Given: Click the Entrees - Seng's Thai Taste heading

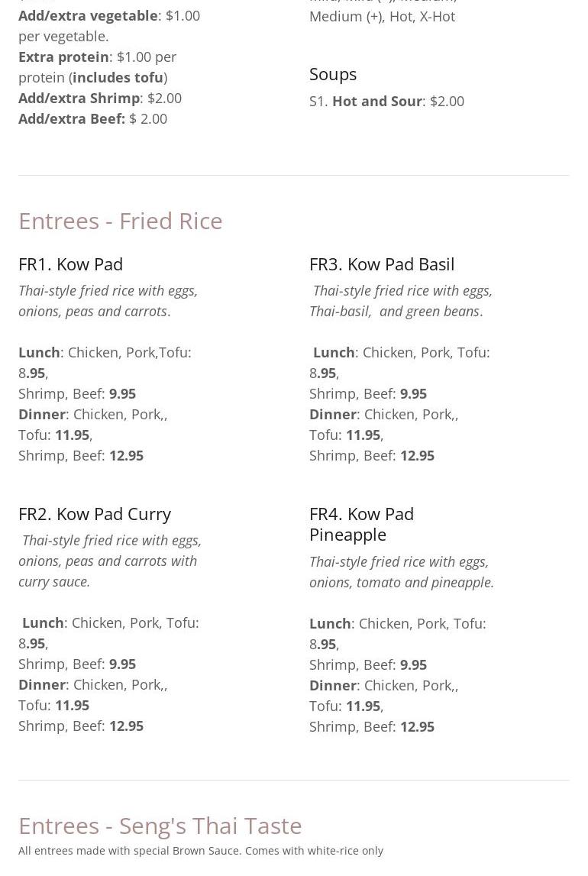Looking at the screenshot, I should coord(160,826).
